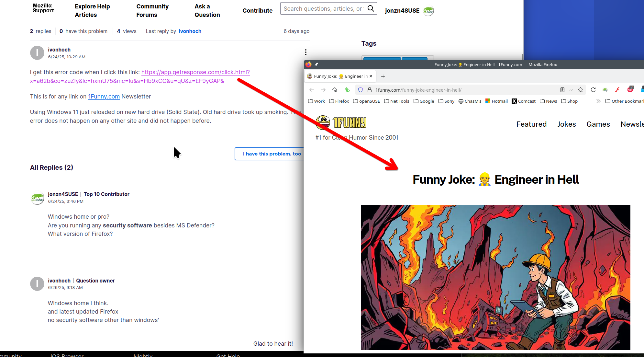Bookmark this page with the star icon

point(581,90)
